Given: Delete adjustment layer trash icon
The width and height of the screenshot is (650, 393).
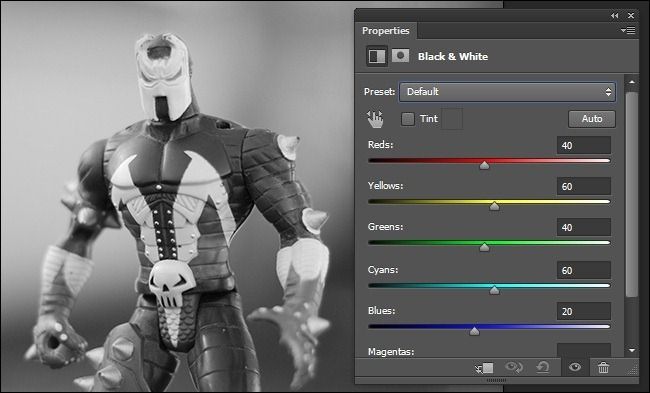Looking at the screenshot, I should click(603, 367).
